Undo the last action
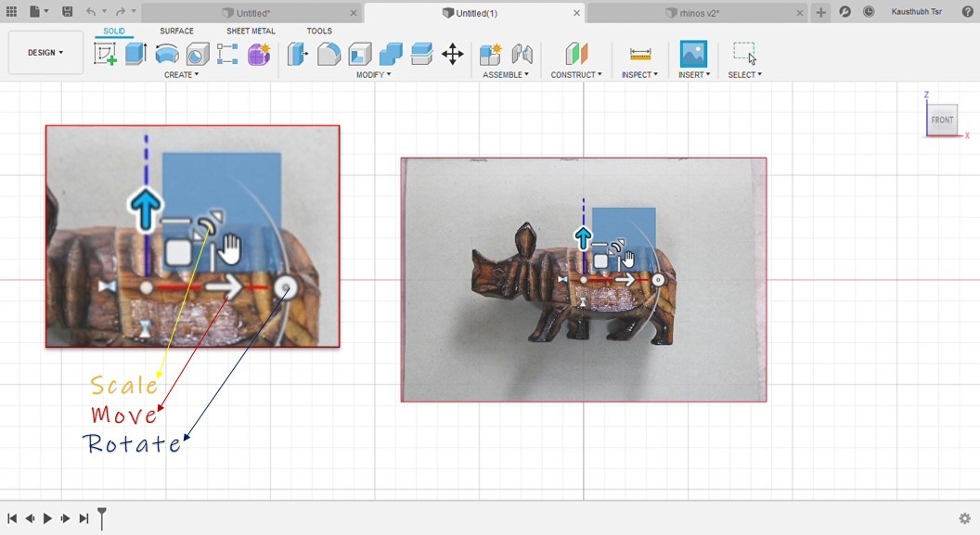The height and width of the screenshot is (535, 980). (91, 12)
